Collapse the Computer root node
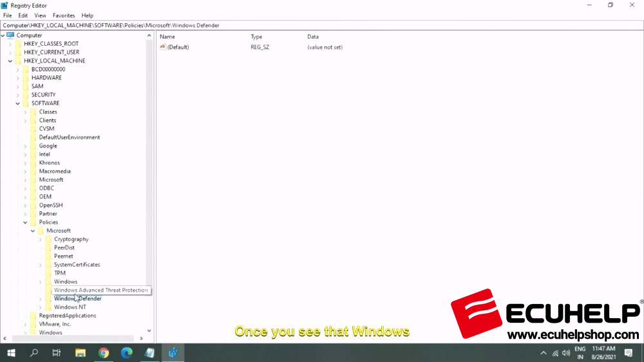644x362 pixels. [3, 35]
